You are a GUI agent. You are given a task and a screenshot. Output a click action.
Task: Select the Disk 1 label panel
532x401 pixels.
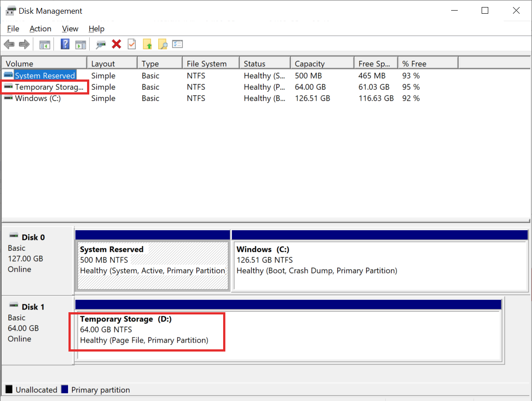37,330
